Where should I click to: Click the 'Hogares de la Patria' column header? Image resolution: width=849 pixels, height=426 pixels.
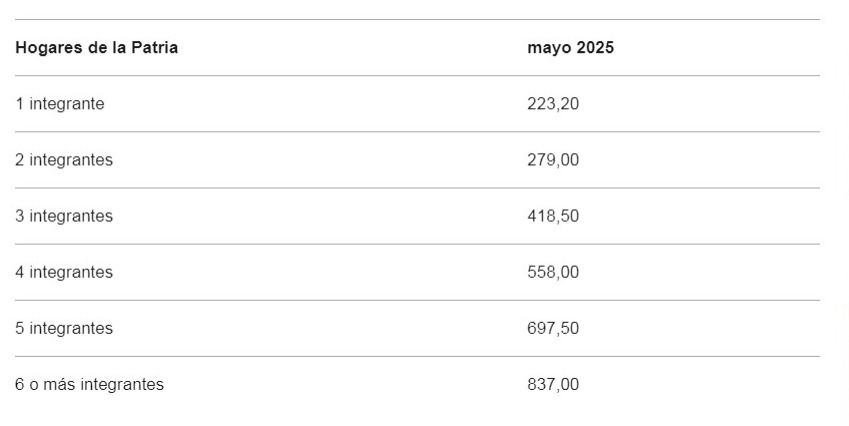coord(96,48)
